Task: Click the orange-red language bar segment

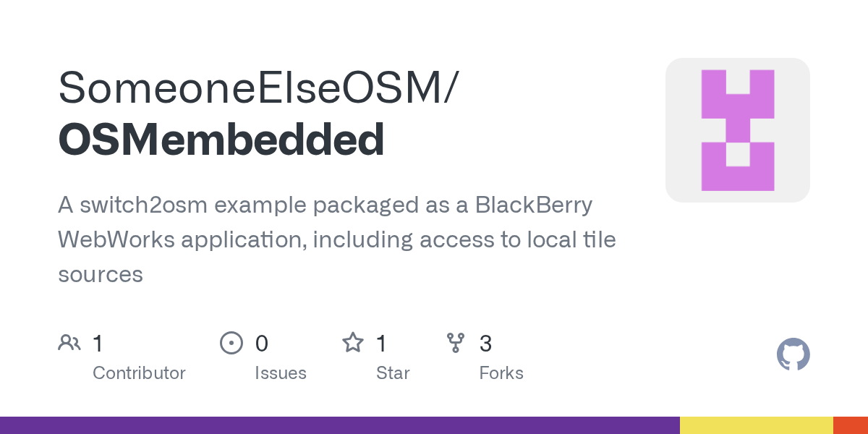Action: 850,425
